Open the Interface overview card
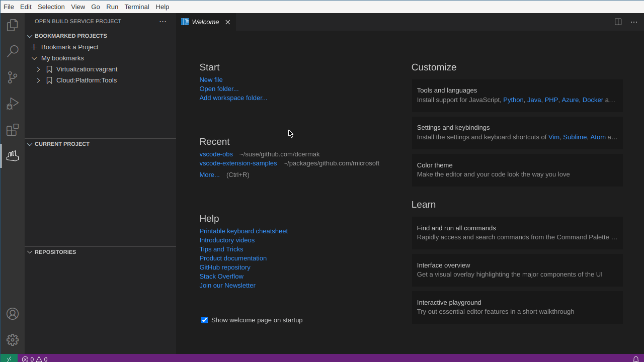Screen dimensions: 644x362 [x=517, y=270]
